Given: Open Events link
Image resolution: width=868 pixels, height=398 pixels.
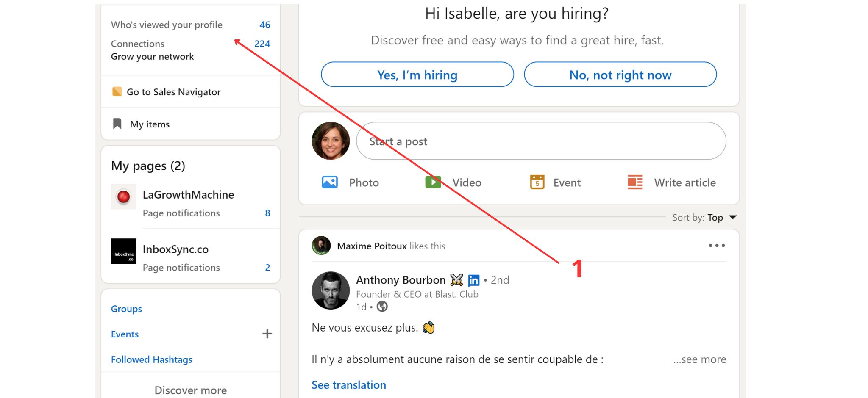Looking at the screenshot, I should (125, 334).
